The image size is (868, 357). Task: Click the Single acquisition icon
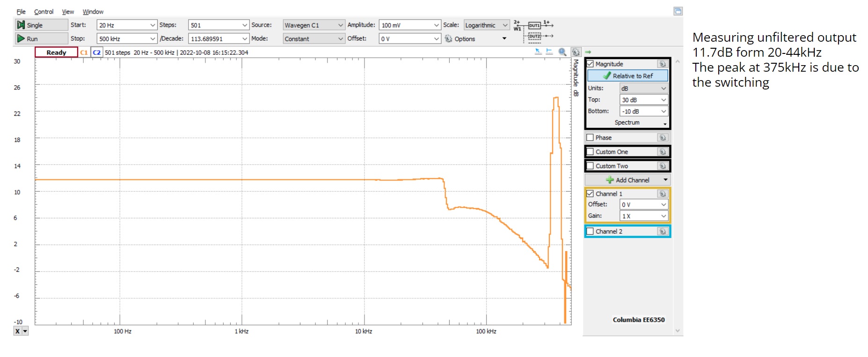pos(21,25)
